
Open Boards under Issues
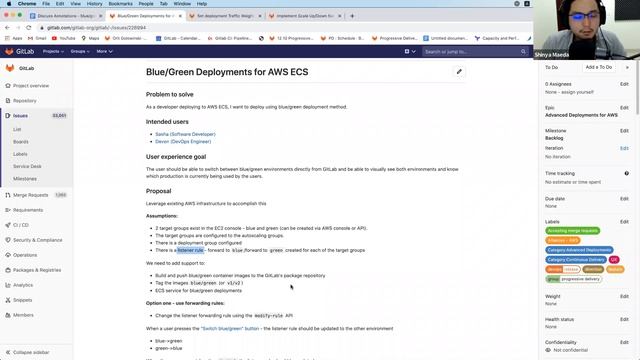(x=21, y=142)
